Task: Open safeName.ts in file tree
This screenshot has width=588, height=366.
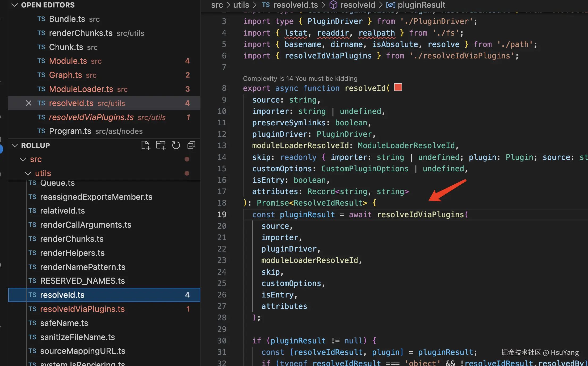Action: [64, 323]
